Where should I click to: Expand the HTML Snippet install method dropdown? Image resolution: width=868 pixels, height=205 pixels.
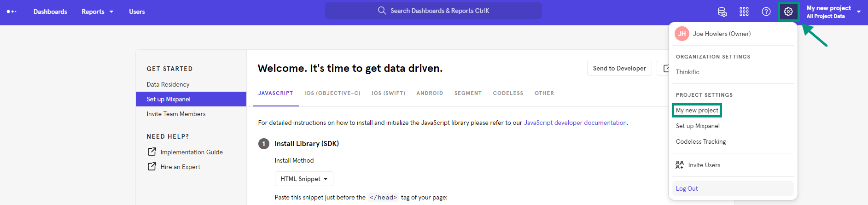point(304,179)
